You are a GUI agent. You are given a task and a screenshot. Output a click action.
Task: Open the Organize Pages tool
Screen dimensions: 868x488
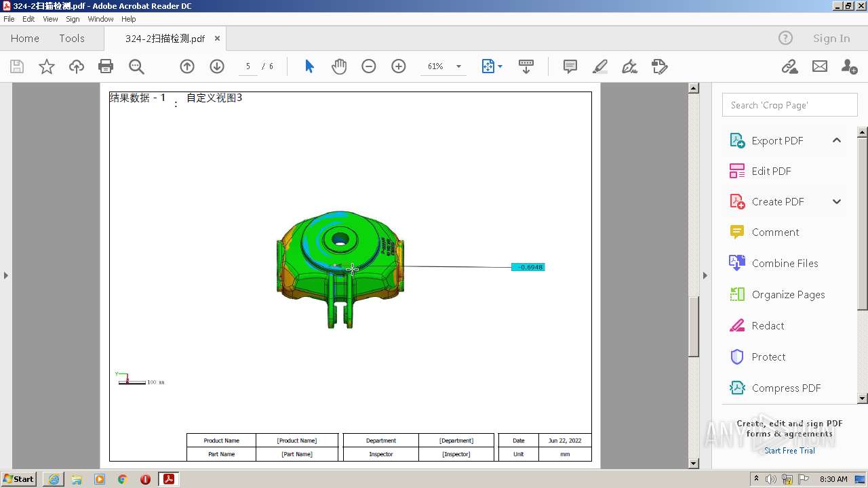776,294
